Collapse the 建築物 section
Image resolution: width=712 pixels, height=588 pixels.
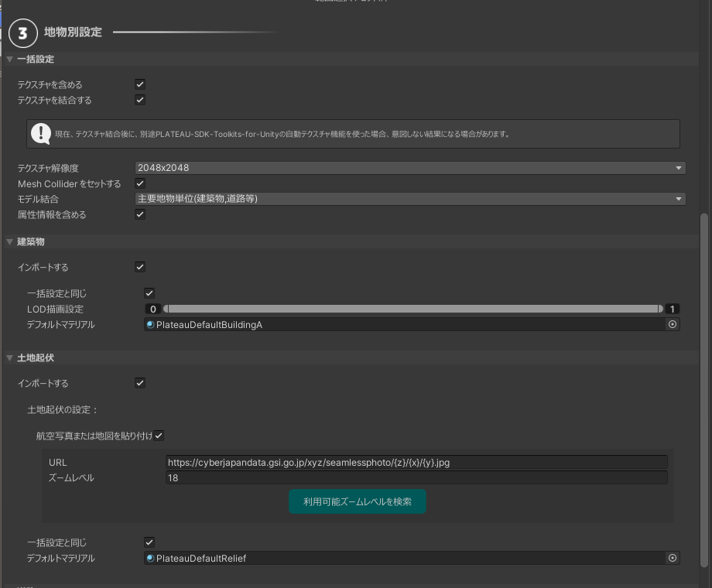(10, 242)
